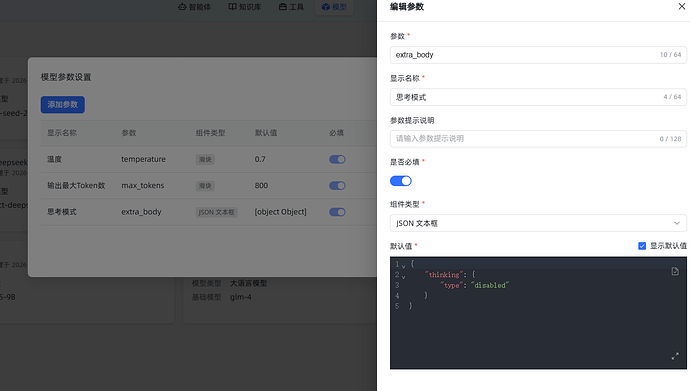This screenshot has width=690, height=391.
Task: Open the 工具 tab
Action: click(x=291, y=7)
